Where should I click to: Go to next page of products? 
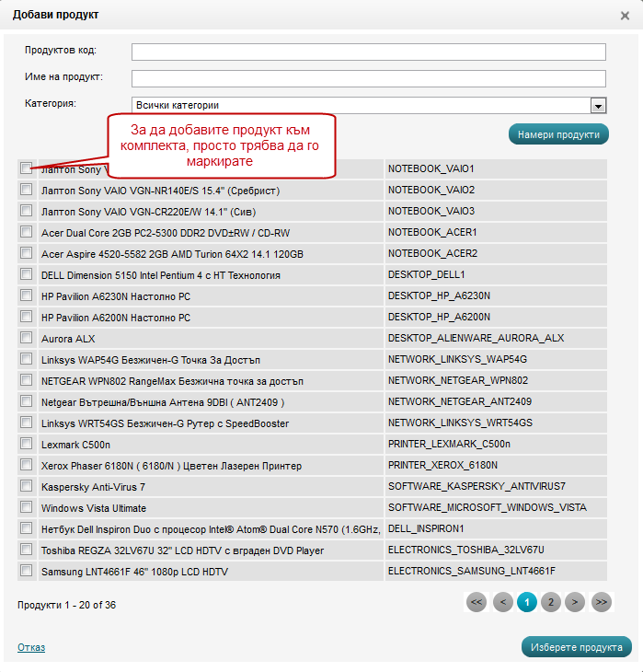574,602
